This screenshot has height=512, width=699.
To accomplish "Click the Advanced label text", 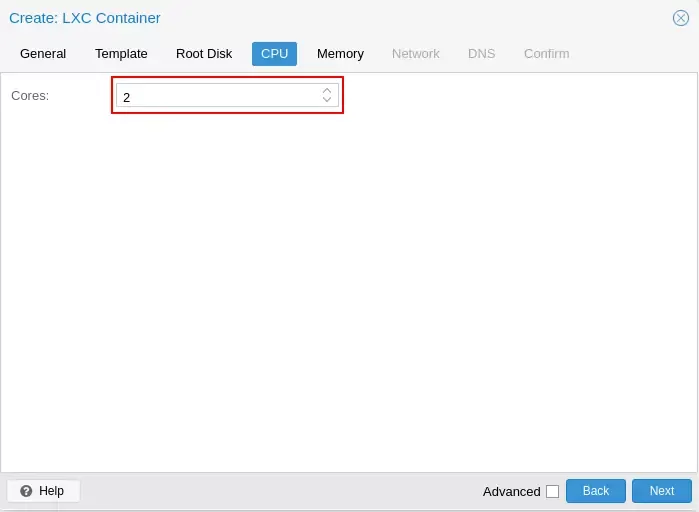I will pos(511,492).
